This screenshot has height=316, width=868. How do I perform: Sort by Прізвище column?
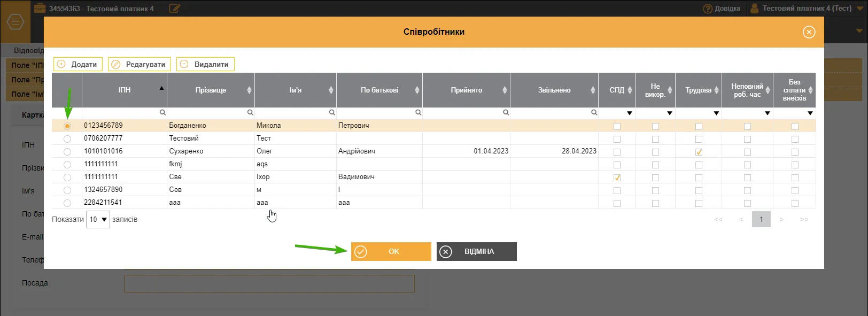(x=249, y=90)
